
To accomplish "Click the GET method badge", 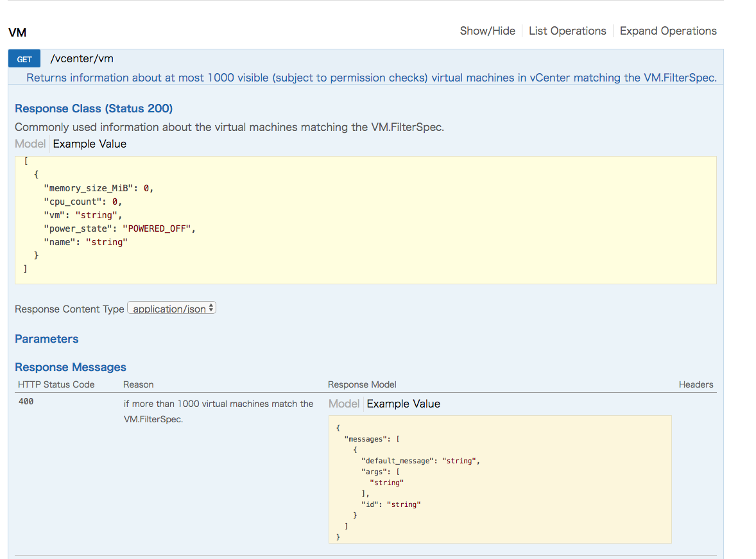I will [x=24, y=58].
